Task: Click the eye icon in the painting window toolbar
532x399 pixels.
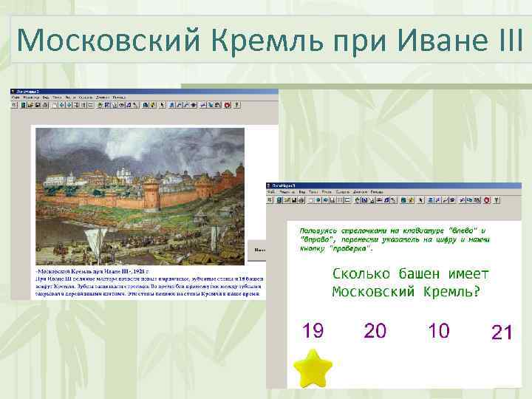Action: tap(121, 105)
